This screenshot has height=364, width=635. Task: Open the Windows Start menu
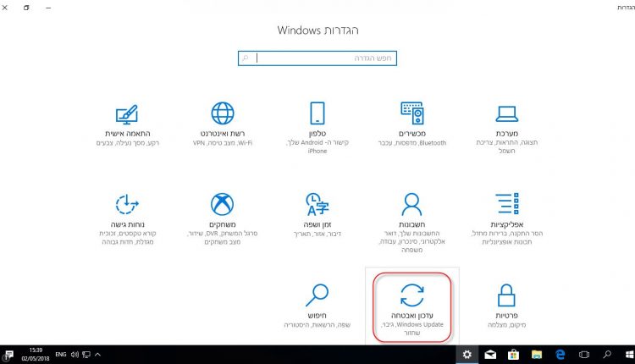coord(629,355)
